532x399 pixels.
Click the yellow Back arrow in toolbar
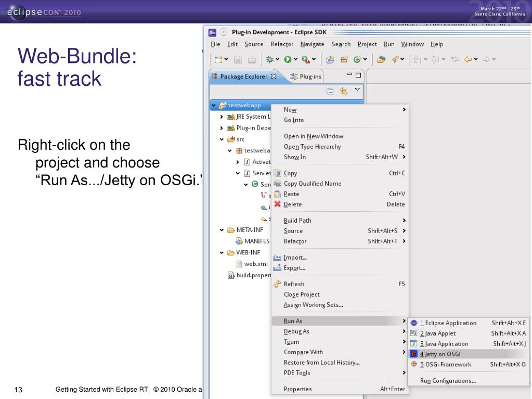point(468,59)
